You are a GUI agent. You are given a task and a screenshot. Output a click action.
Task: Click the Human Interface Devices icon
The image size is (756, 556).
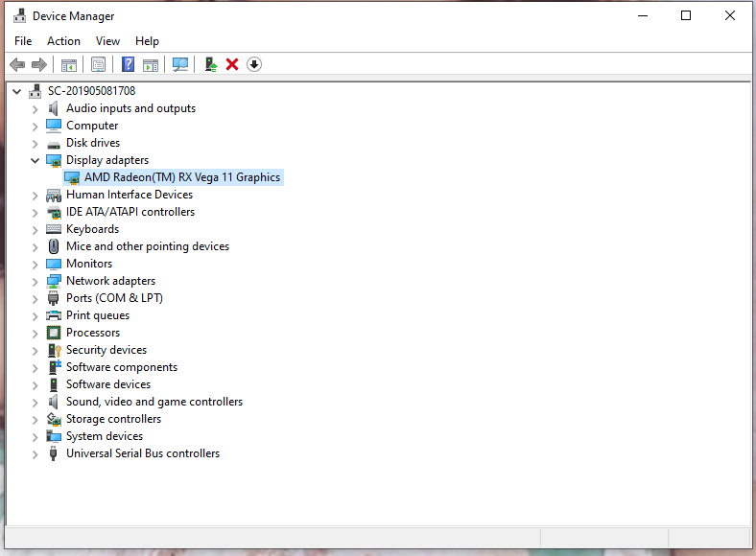54,196
